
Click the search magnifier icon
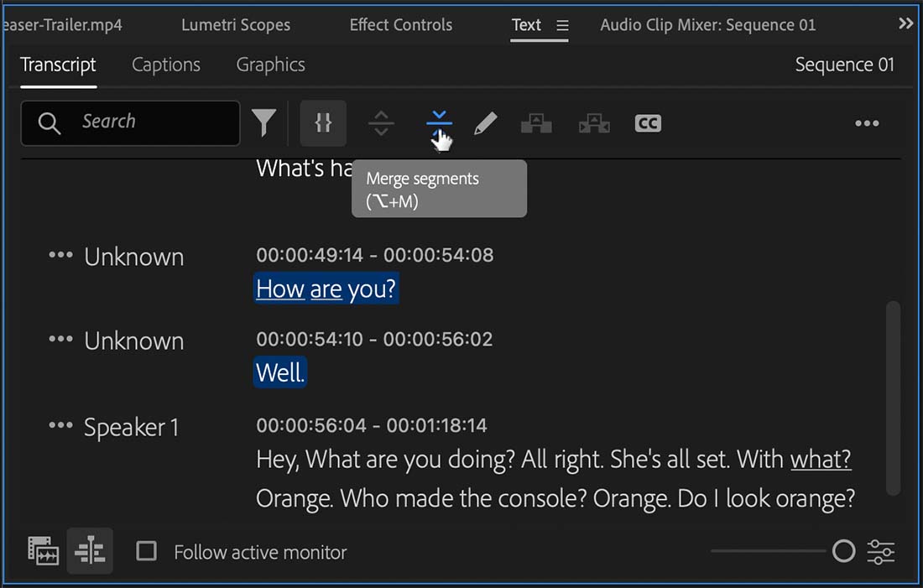tap(49, 123)
